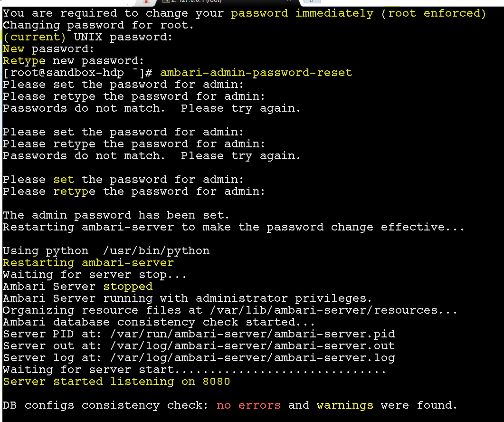Click the 'Restarting ambari-server' yellow line

[88, 263]
